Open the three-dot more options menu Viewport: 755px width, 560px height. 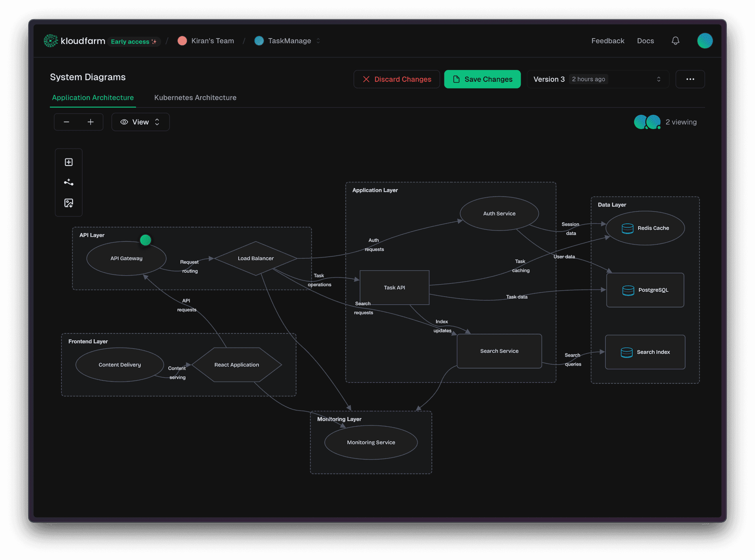click(x=690, y=79)
